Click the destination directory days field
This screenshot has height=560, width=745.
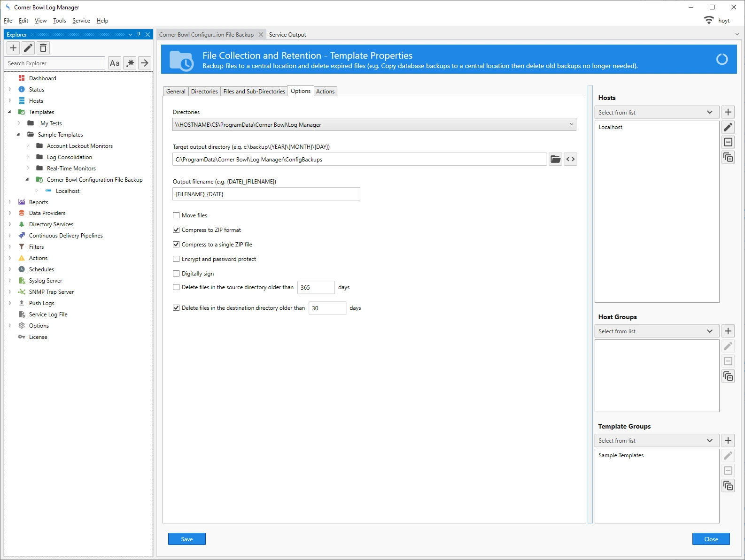(x=327, y=308)
